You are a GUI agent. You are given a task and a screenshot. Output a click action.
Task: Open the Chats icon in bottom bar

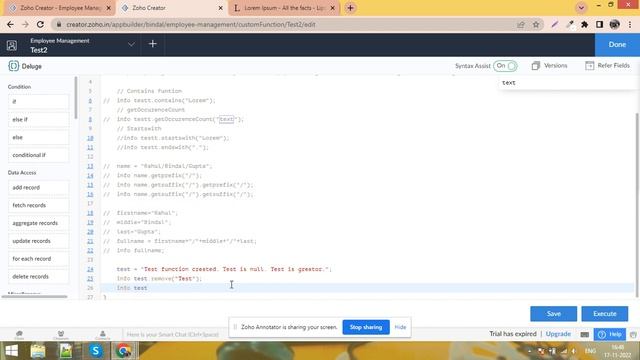pyautogui.click(x=19, y=335)
